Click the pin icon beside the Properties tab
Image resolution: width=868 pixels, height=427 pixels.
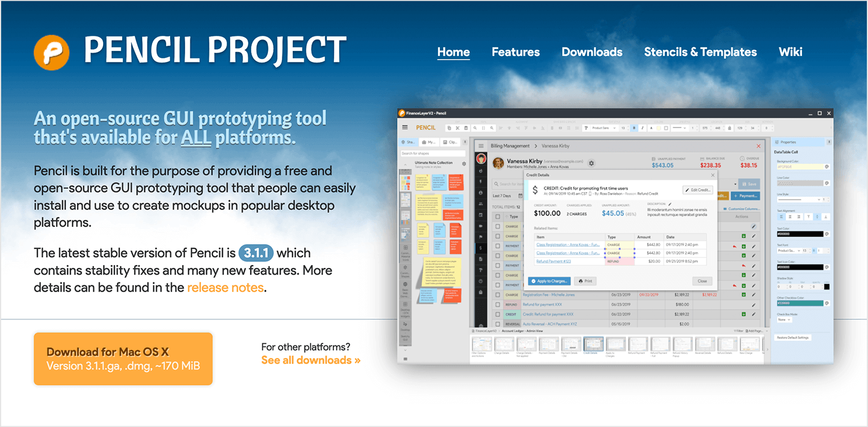[x=829, y=142]
